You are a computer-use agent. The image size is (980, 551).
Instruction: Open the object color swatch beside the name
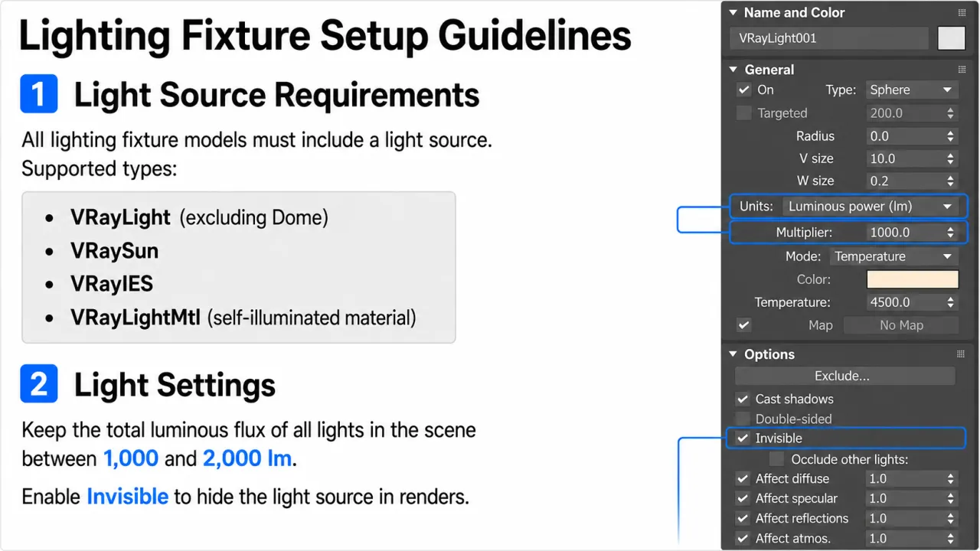[x=952, y=38]
